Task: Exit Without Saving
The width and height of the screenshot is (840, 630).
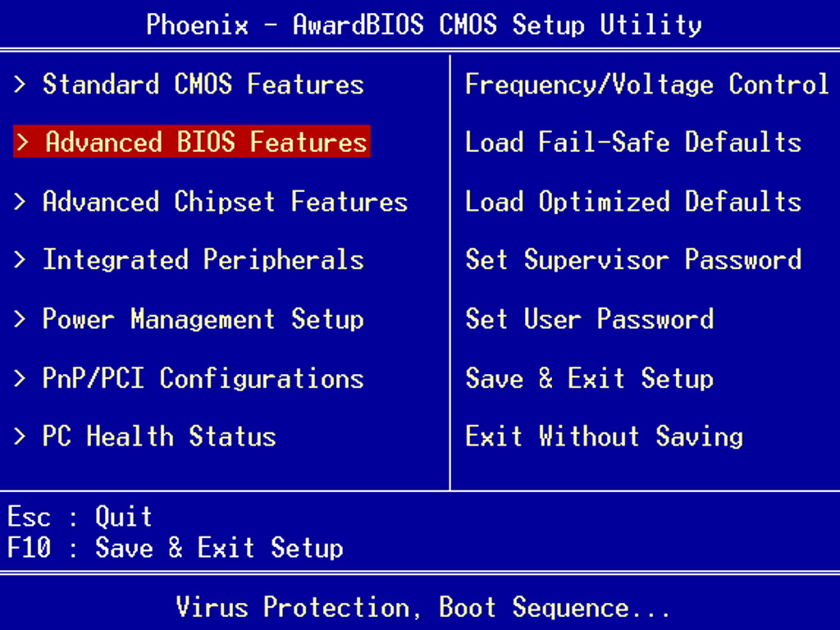Action: [x=604, y=436]
